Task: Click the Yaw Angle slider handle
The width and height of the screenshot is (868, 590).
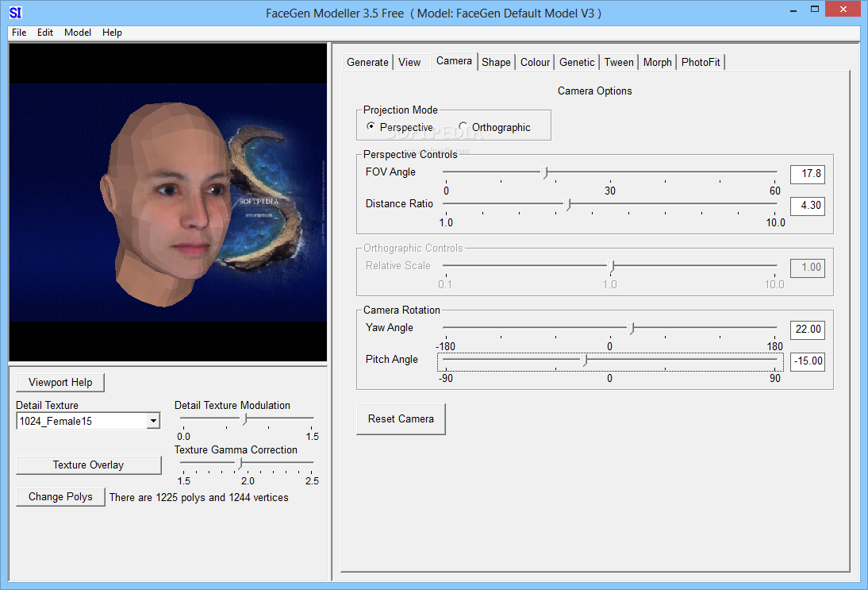Action: 632,328
